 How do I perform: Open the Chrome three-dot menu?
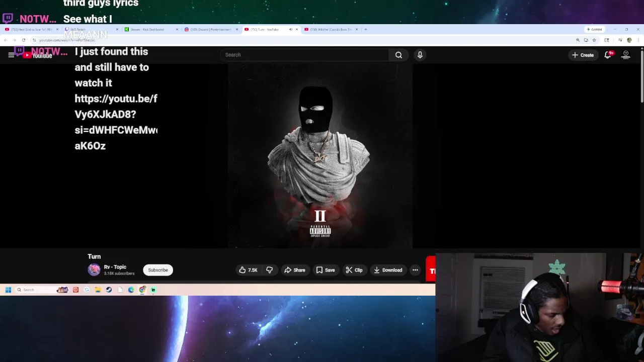(x=638, y=40)
